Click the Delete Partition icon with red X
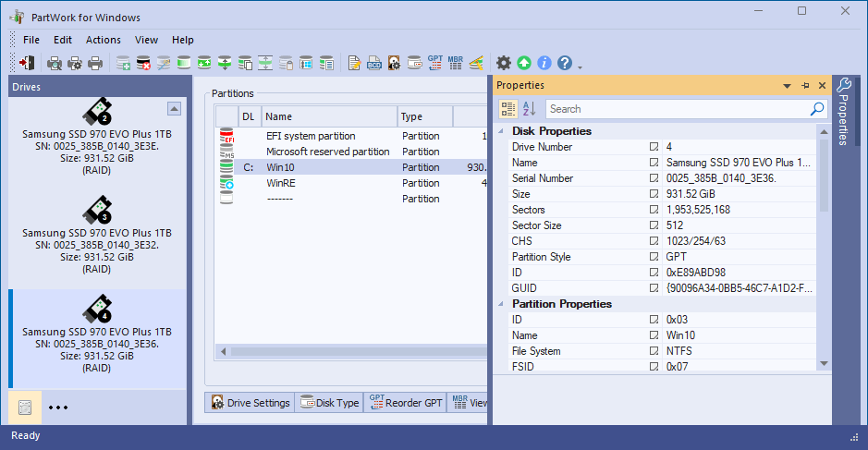868x450 pixels. (143, 63)
